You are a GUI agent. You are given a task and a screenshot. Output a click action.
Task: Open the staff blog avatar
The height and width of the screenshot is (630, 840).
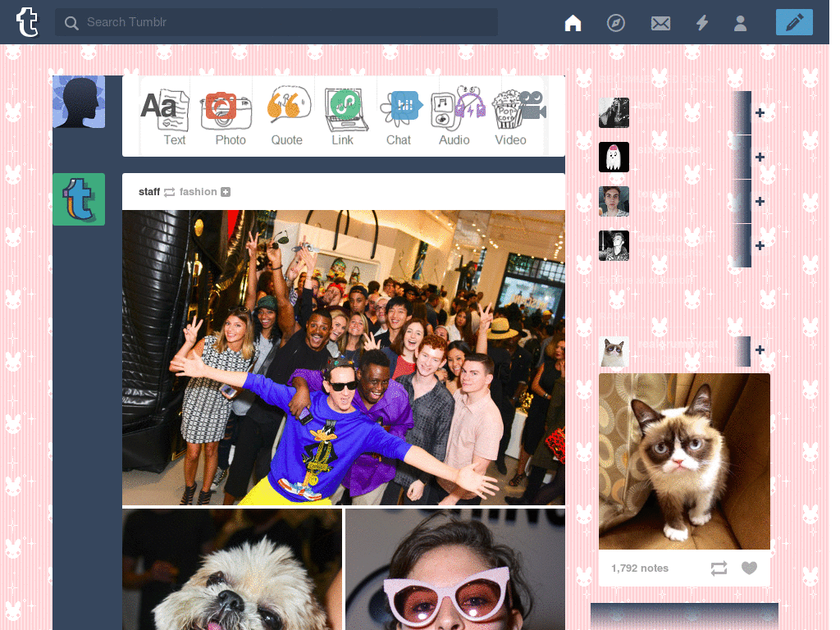click(x=79, y=199)
